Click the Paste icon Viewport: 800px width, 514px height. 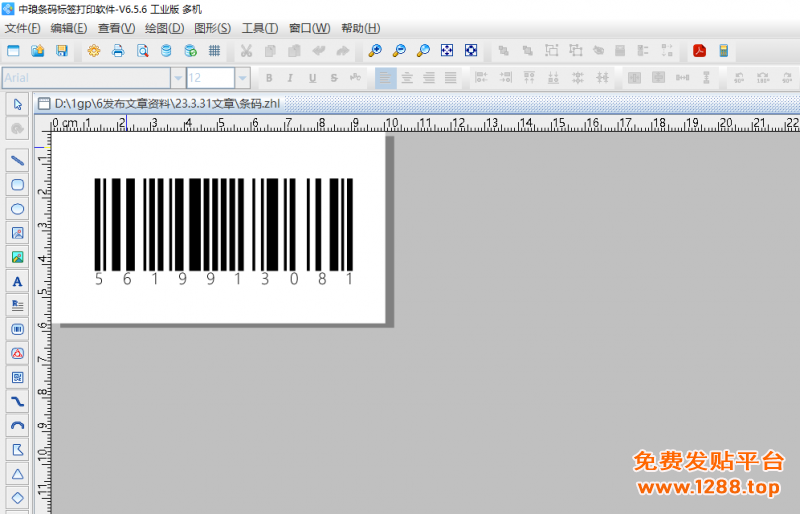[x=294, y=51]
